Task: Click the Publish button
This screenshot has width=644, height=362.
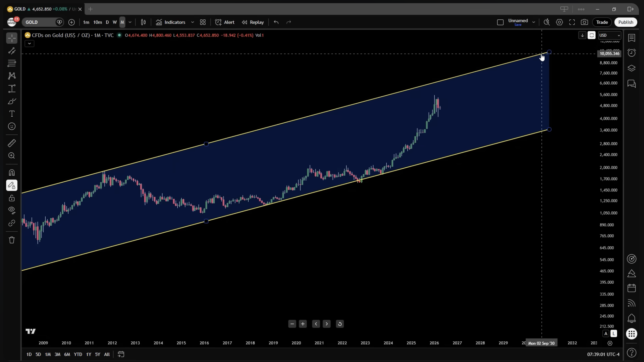Action: pos(625,22)
